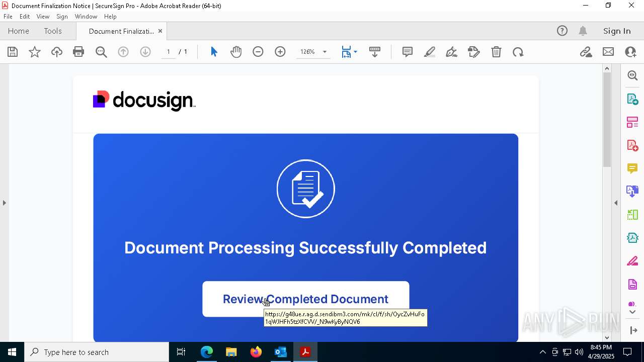Zoom in with the plus icon

click(x=280, y=52)
